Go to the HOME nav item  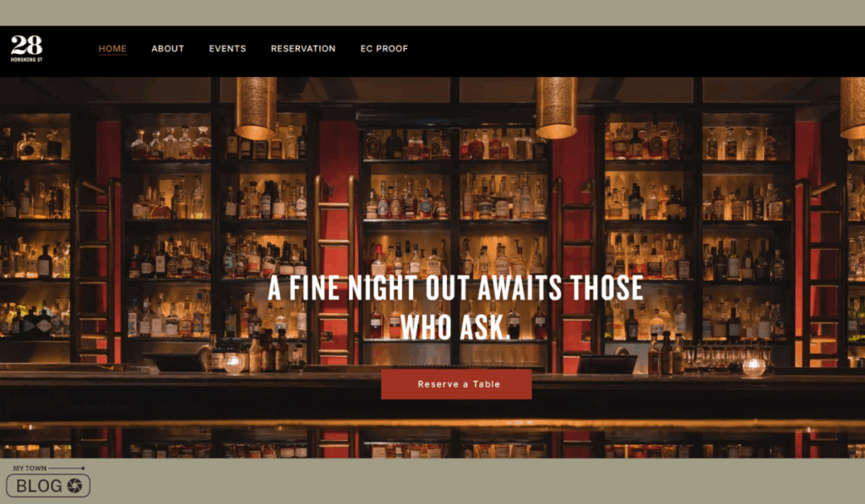pos(112,48)
